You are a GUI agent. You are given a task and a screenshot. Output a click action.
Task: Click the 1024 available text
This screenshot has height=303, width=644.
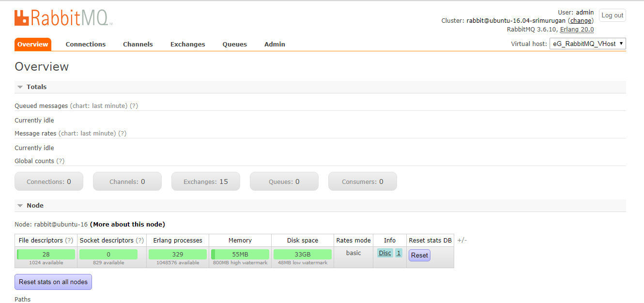click(x=46, y=263)
